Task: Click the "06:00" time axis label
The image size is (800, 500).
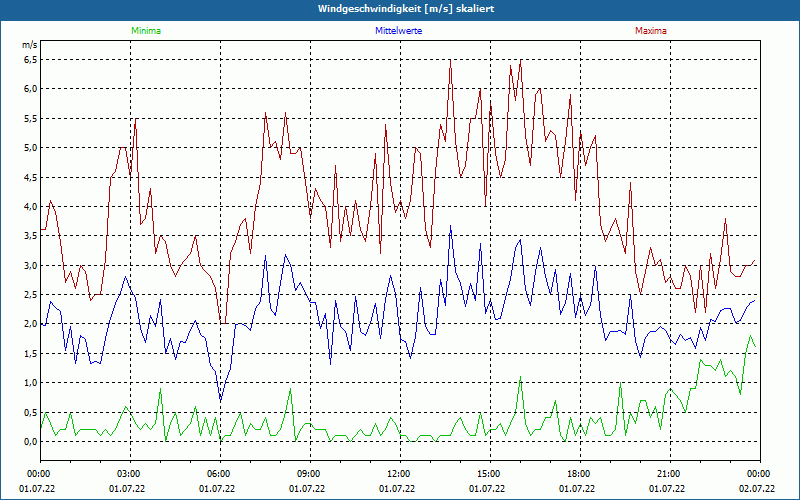Action: 220,474
